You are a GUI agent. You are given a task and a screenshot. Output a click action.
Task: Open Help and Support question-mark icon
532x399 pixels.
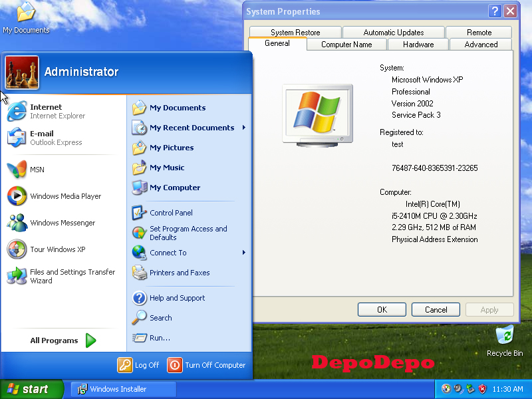tap(139, 298)
